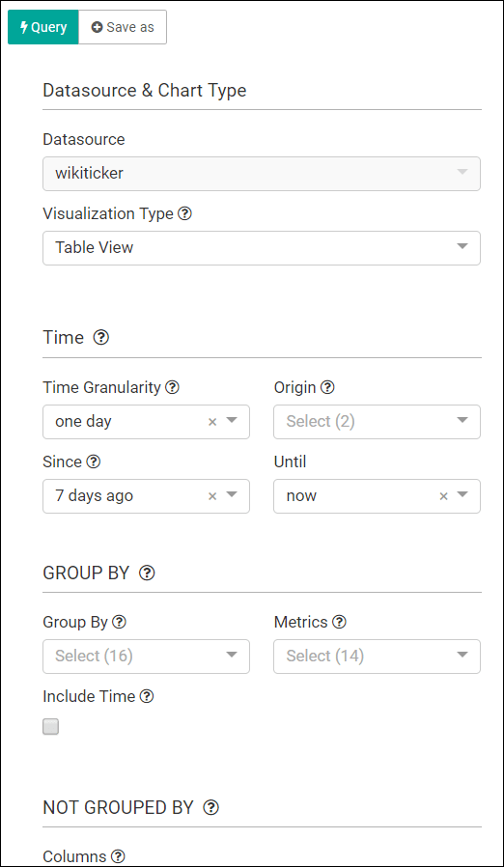Click help icon beside Columns label
The width and height of the screenshot is (504, 867).
click(118, 857)
